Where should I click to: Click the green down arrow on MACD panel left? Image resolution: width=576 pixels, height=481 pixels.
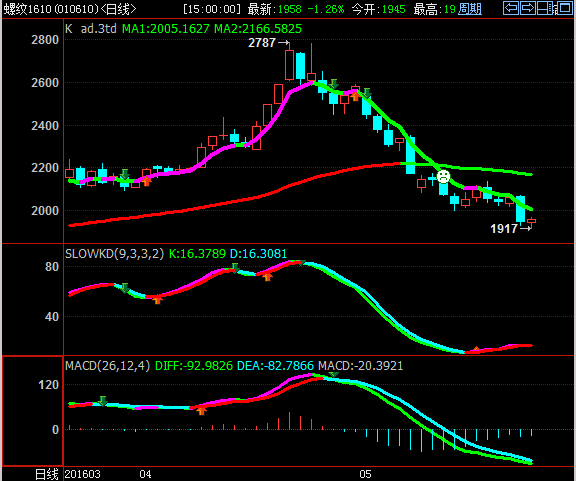102,401
